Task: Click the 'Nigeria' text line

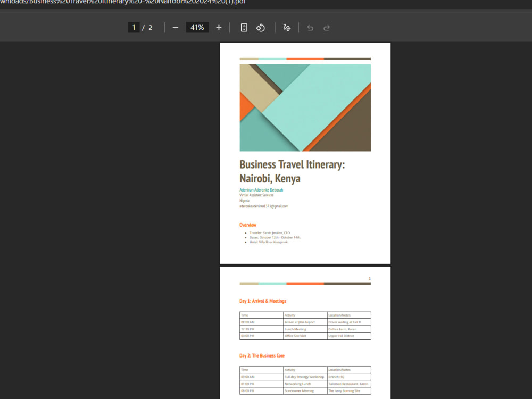Action: tap(244, 201)
